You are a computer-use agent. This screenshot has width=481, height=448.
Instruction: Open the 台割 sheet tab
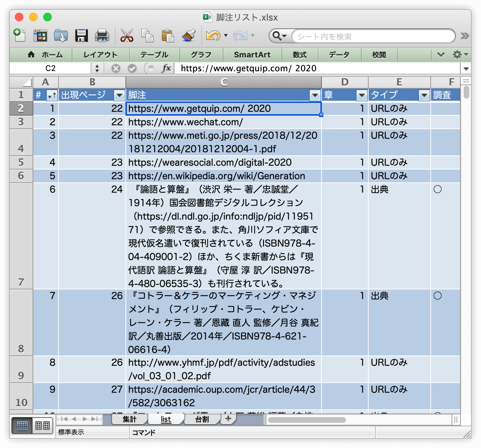(202, 419)
